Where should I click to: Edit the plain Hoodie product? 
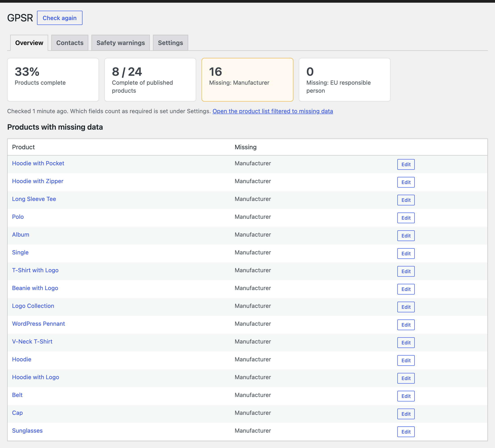[406, 361]
